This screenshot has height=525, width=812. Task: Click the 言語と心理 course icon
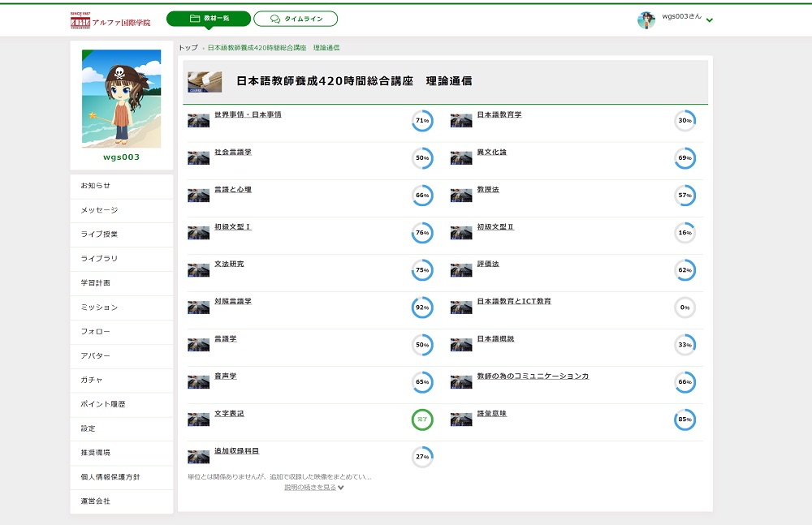coord(198,196)
